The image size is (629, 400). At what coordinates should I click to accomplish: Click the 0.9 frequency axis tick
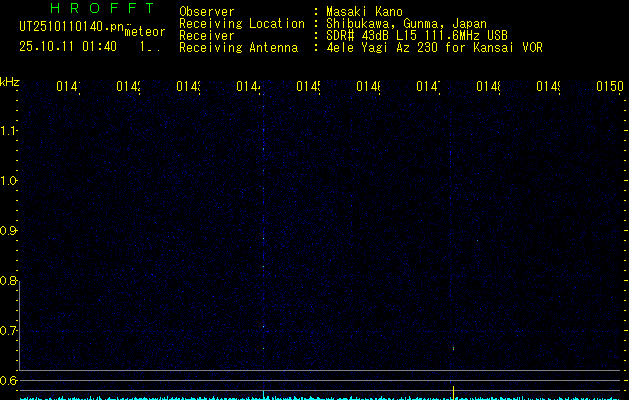(9, 231)
